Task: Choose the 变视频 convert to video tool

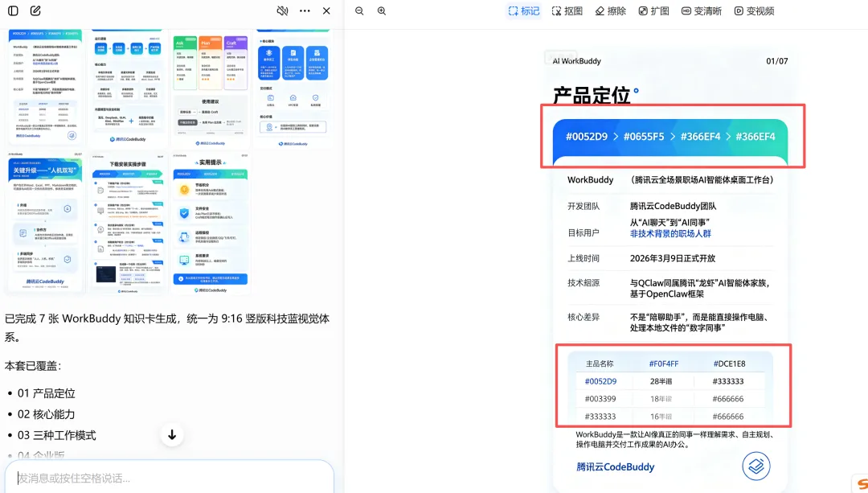Action: pos(754,11)
